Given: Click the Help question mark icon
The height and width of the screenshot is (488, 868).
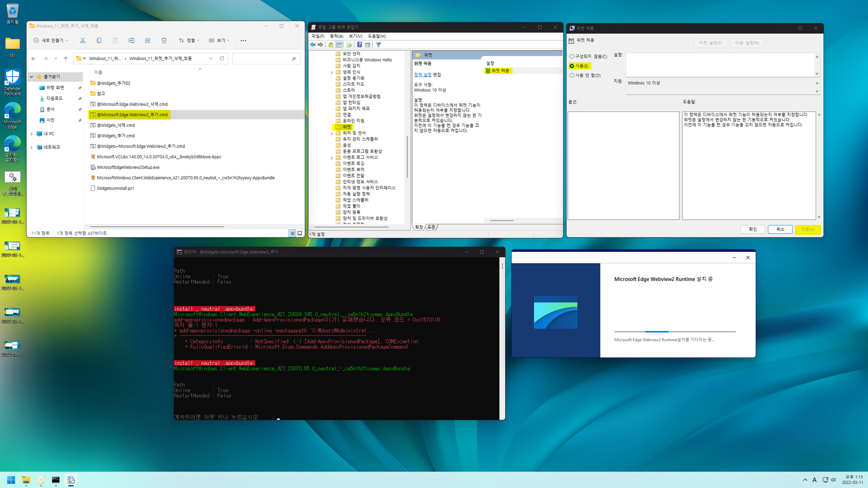Looking at the screenshot, I should pos(359,45).
